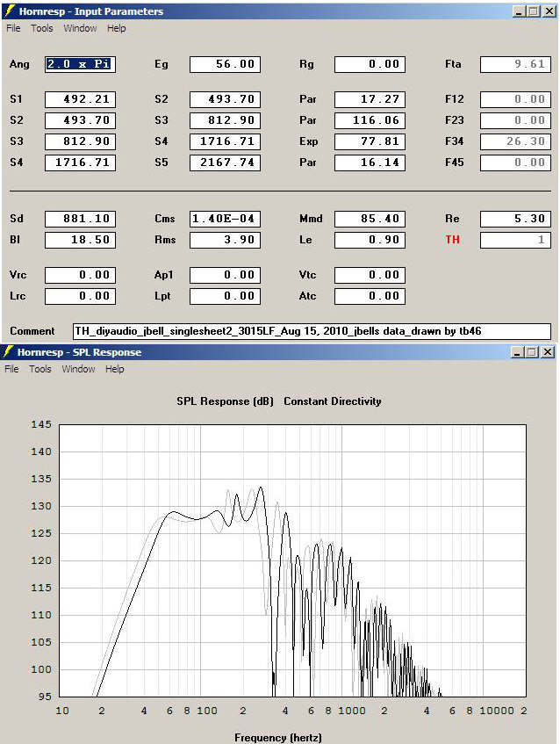The height and width of the screenshot is (744, 560).
Task: Click the S3 field beside the 116.06 Par value
Action: tap(225, 120)
